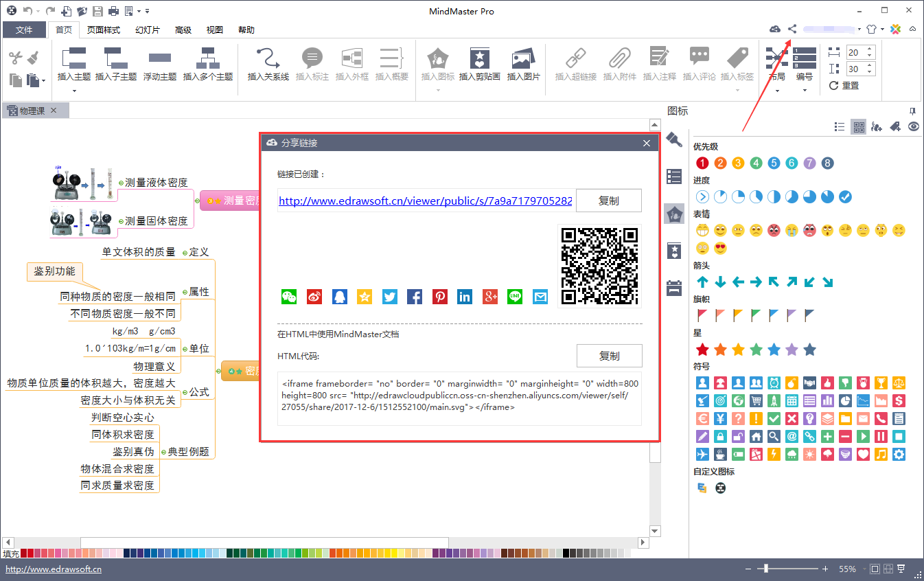This screenshot has width=924, height=581.
Task: Click the print icon in quick toolbar
Action: click(113, 11)
